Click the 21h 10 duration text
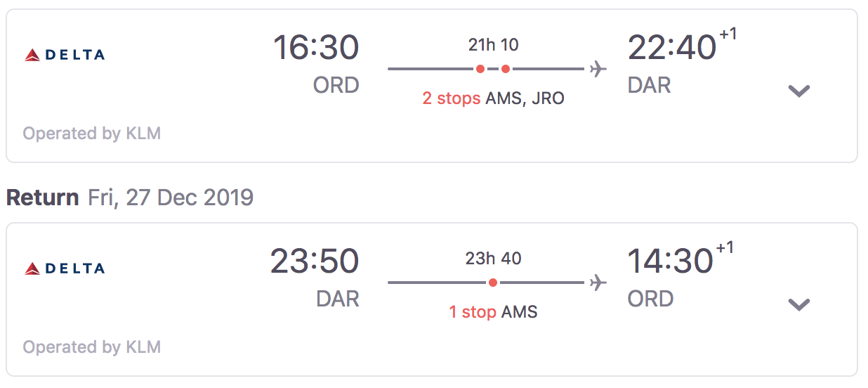This screenshot has width=868, height=388. [493, 45]
